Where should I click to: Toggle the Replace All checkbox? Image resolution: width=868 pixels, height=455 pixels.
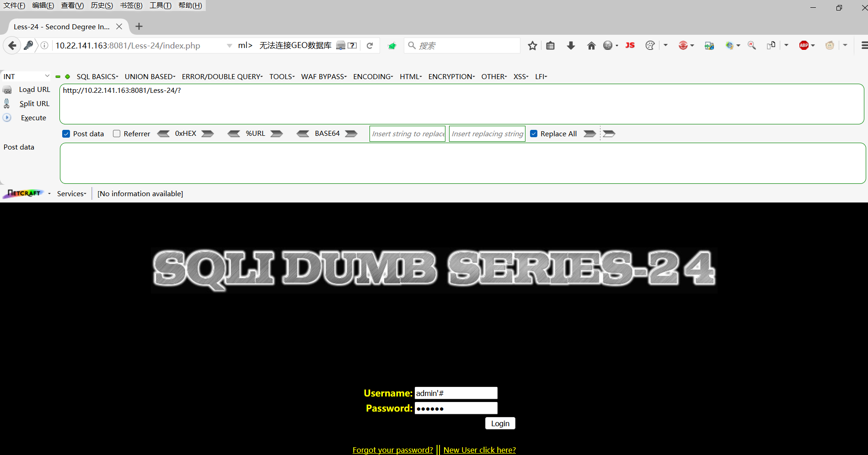[x=534, y=134]
